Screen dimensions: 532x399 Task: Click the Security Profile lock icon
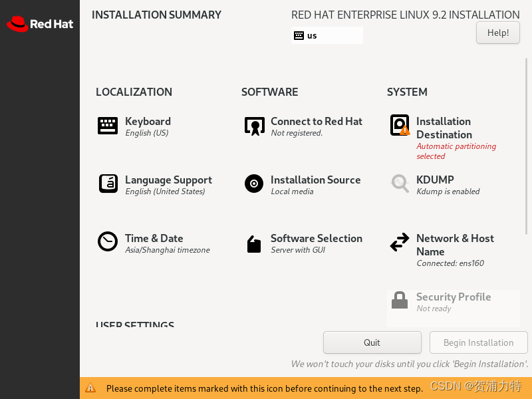[399, 301]
